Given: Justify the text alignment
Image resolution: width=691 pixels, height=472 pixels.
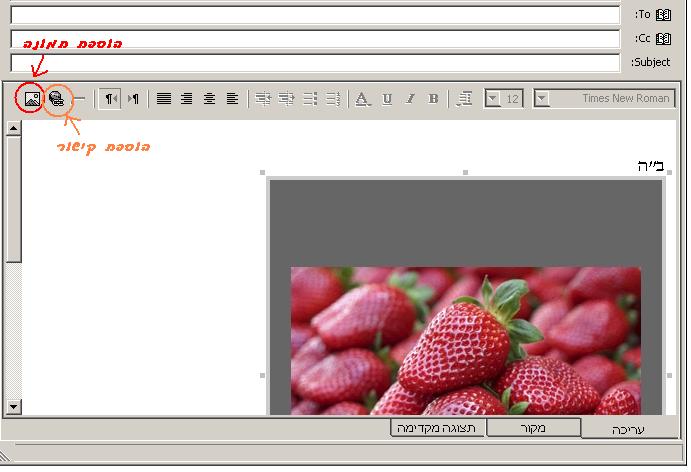Looking at the screenshot, I should pyautogui.click(x=164, y=99).
